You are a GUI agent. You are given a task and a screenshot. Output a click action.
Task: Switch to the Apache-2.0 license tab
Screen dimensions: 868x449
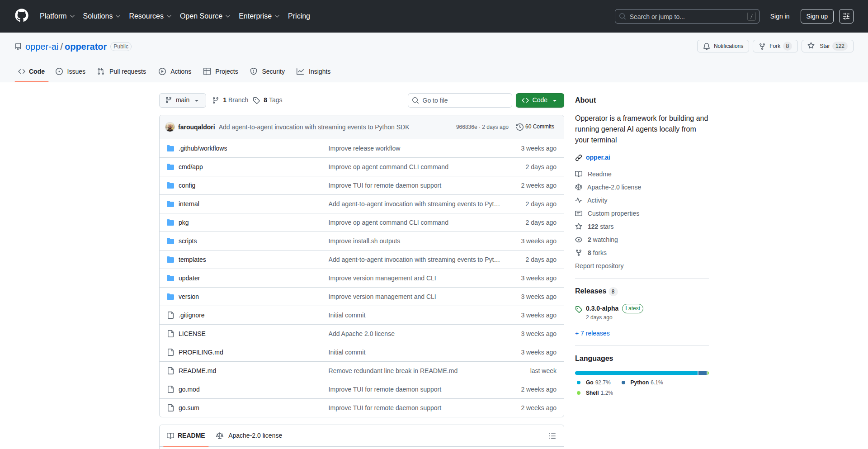pos(249,435)
